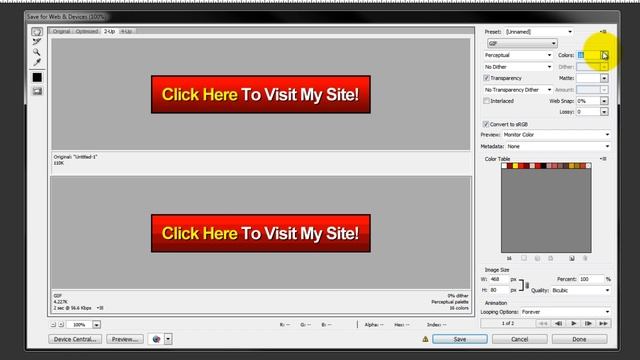Screen dimensions: 640x360
Task: Click add eyedropper color to palette icon
Action: (572, 258)
